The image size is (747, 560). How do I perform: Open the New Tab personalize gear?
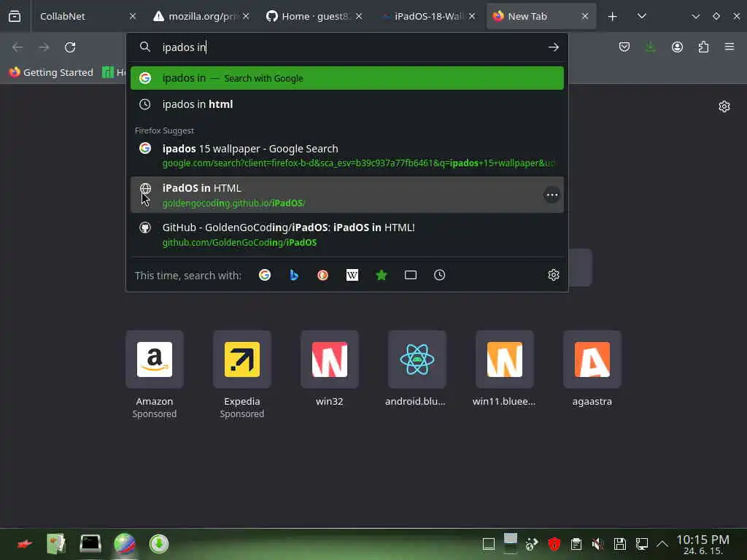(x=724, y=106)
